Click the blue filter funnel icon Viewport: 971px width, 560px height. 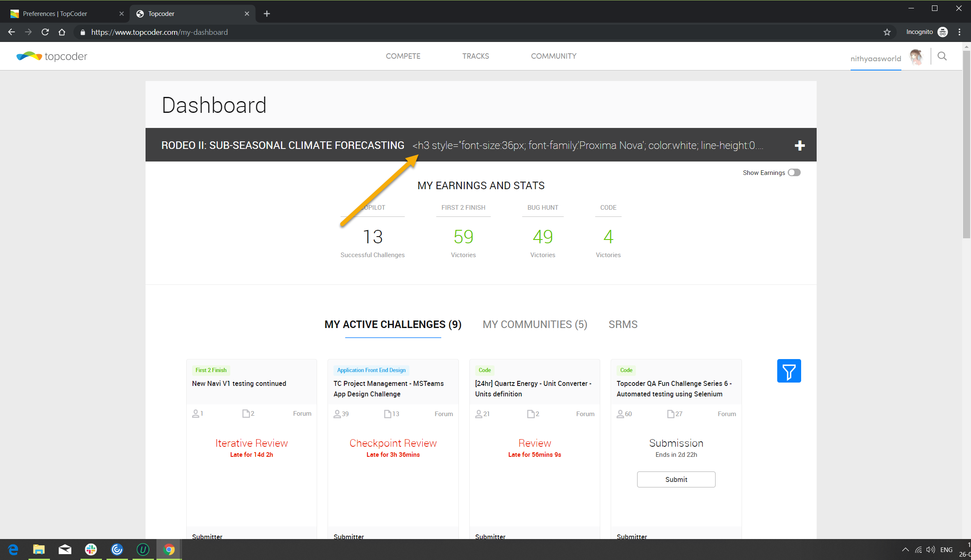coord(789,371)
